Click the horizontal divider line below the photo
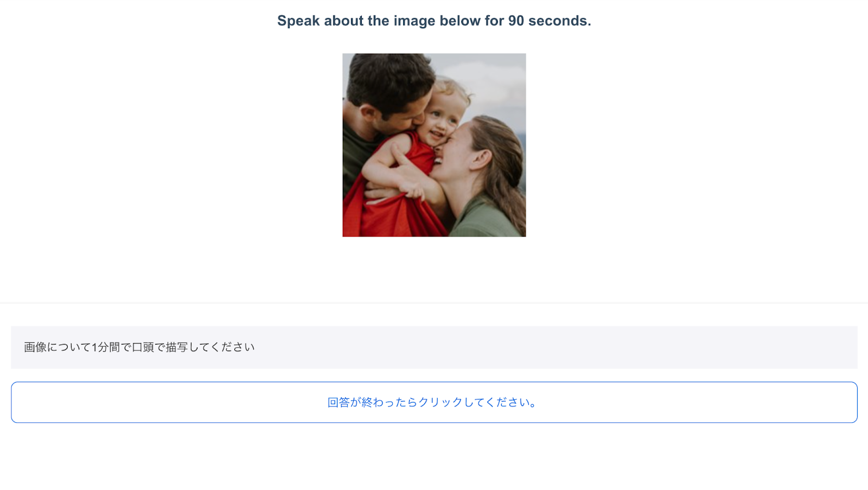Screen dimensions: 868x490 434,302
